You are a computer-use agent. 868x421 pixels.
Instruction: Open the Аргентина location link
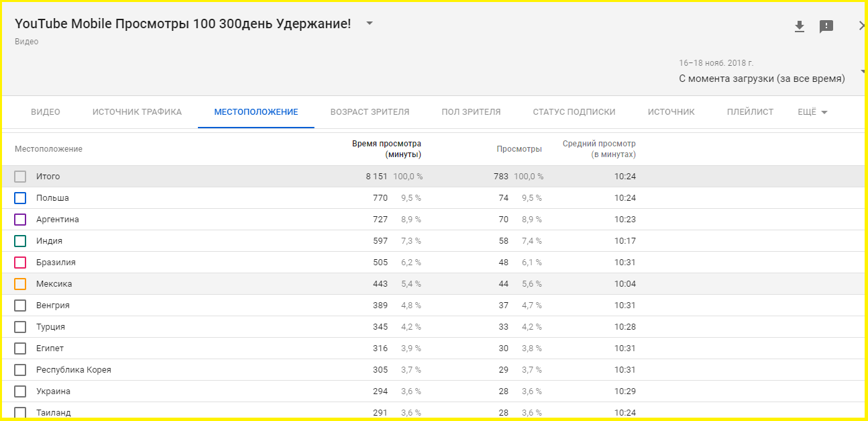click(58, 220)
